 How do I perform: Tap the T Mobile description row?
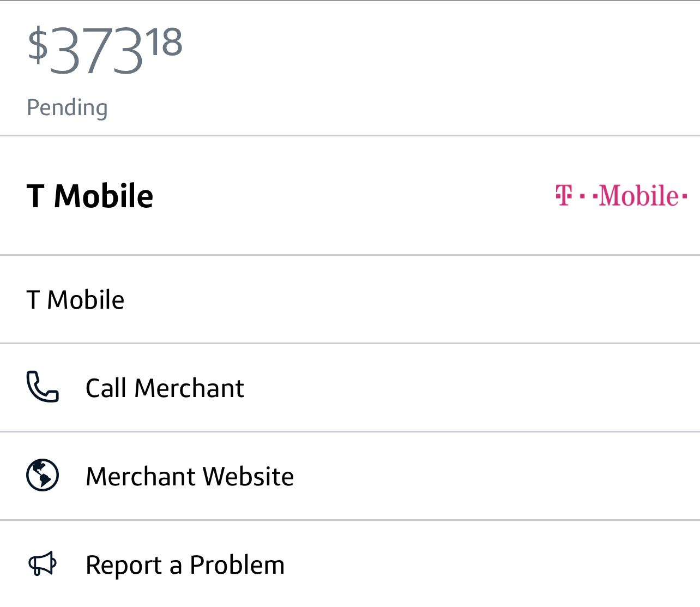[76, 300]
